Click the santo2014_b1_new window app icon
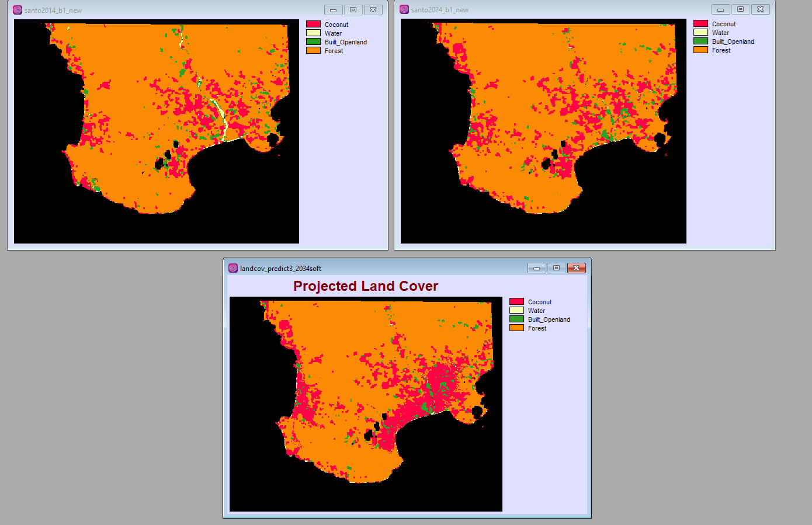The height and width of the screenshot is (525, 812). (x=18, y=10)
